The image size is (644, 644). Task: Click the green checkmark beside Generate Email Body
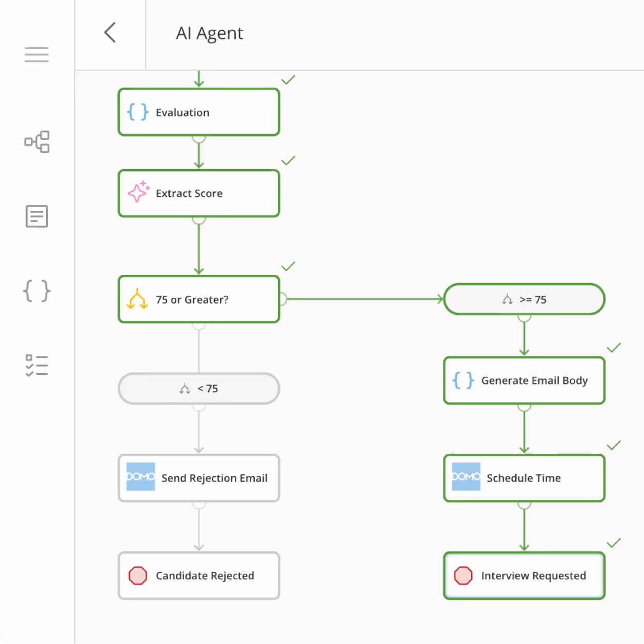[x=614, y=348]
